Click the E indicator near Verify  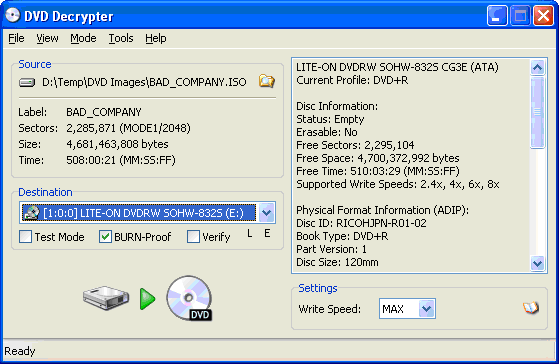267,234
